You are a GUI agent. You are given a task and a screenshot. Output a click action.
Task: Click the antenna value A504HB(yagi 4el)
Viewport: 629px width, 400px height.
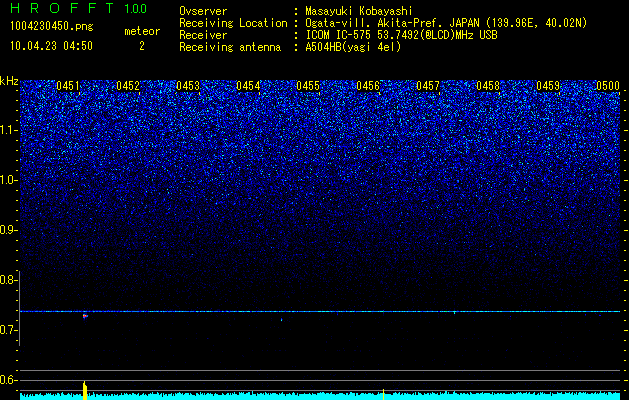(353, 47)
